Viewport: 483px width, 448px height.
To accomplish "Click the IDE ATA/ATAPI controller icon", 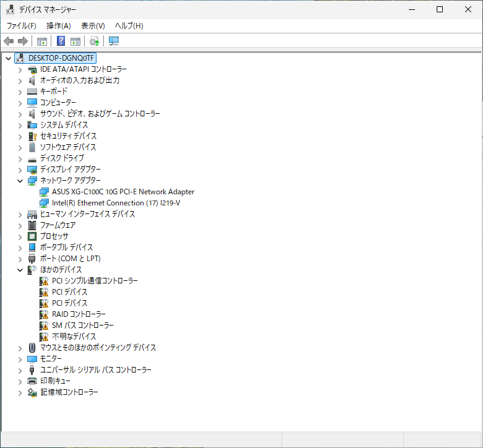I will (x=32, y=70).
